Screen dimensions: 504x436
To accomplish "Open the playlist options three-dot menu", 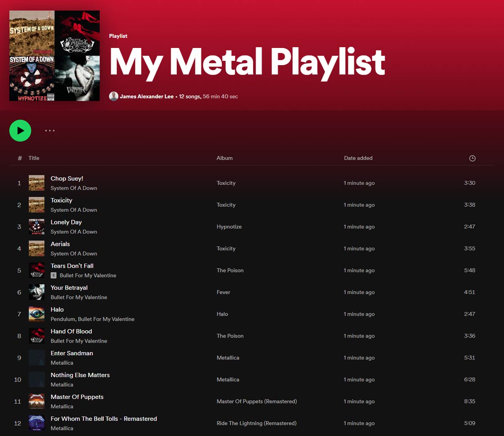I will point(50,131).
